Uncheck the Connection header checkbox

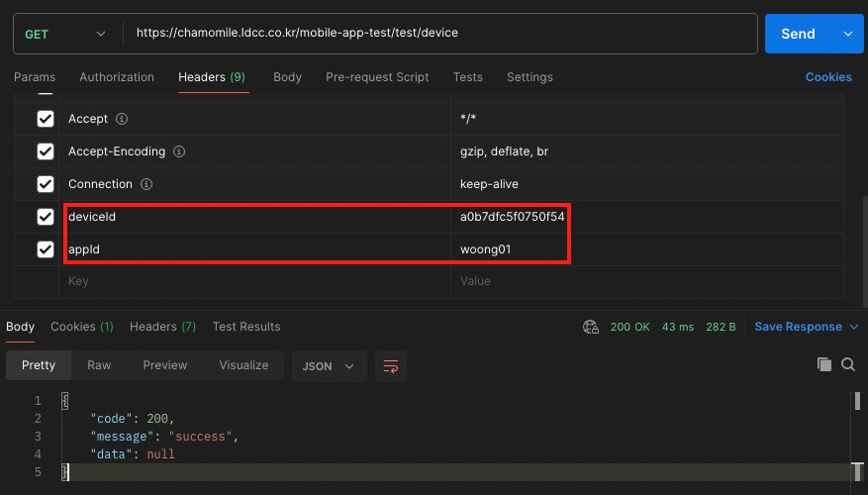pyautogui.click(x=45, y=184)
